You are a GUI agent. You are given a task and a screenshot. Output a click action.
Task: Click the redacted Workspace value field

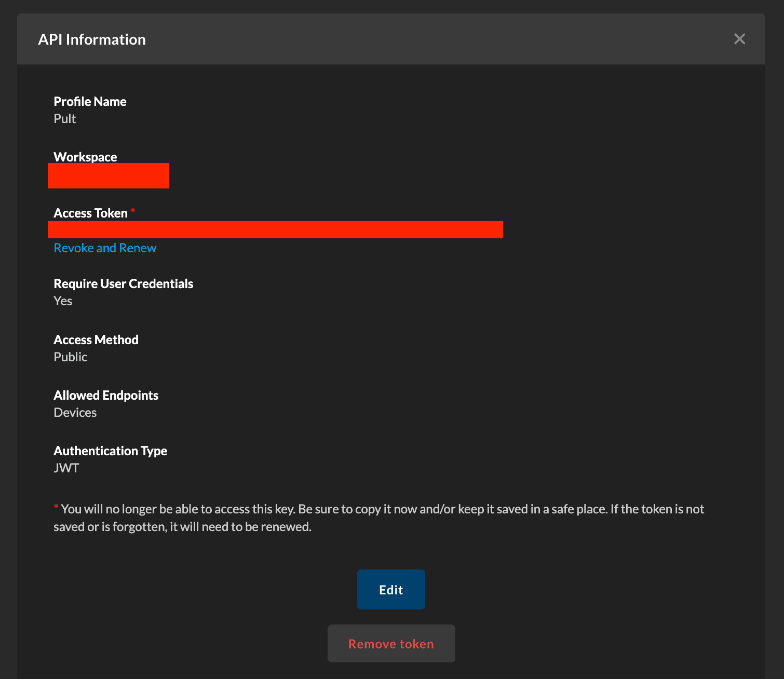click(x=108, y=175)
